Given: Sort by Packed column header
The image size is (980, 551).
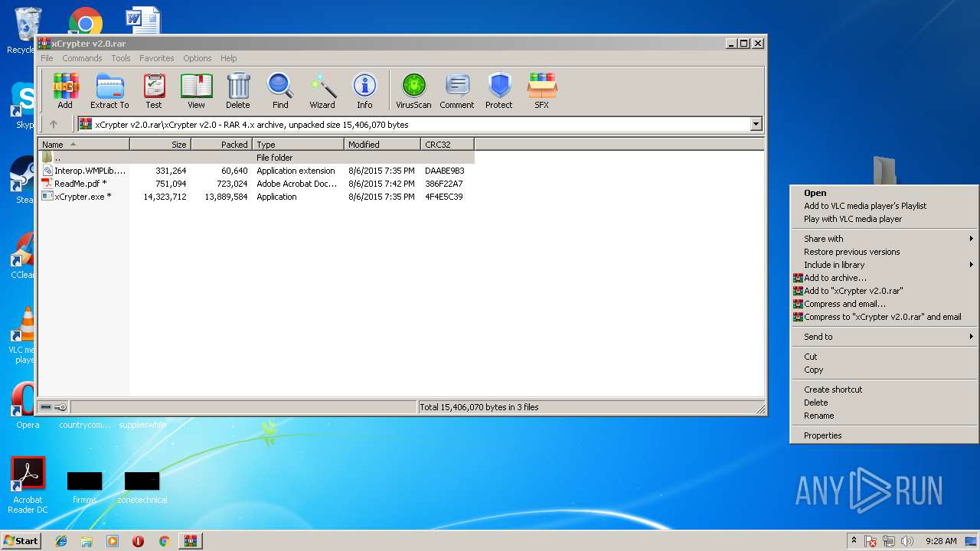Looking at the screenshot, I should (221, 145).
